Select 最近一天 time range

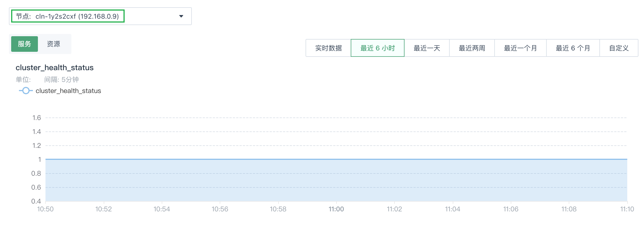427,48
